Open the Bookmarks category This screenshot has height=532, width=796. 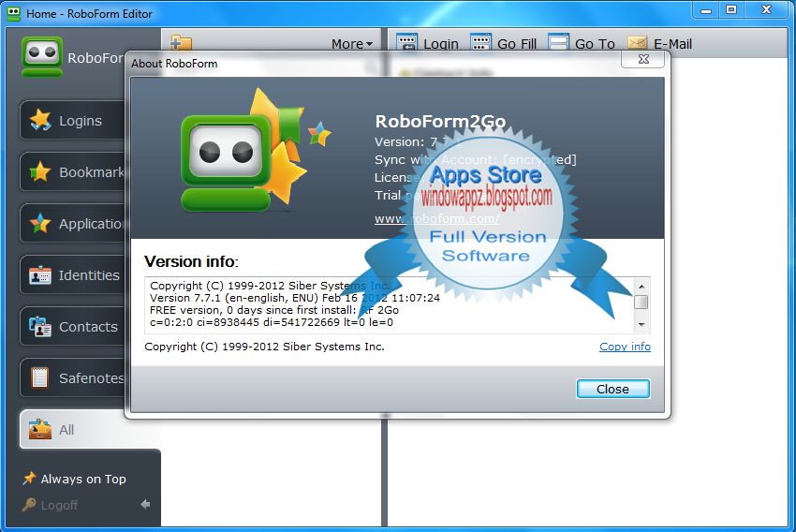point(72,172)
